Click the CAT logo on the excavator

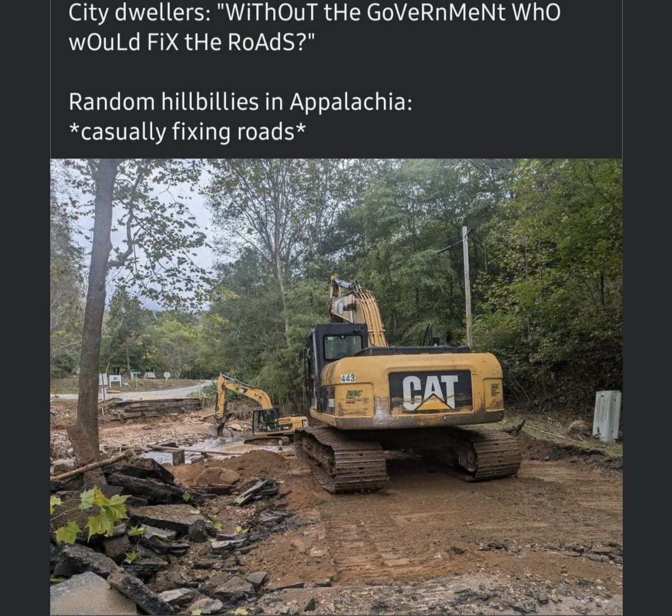click(x=430, y=392)
